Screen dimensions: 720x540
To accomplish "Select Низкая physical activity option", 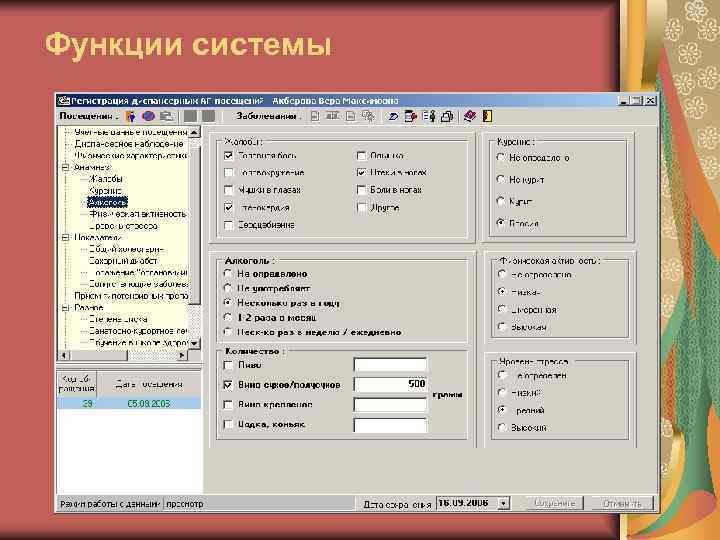I will (502, 292).
